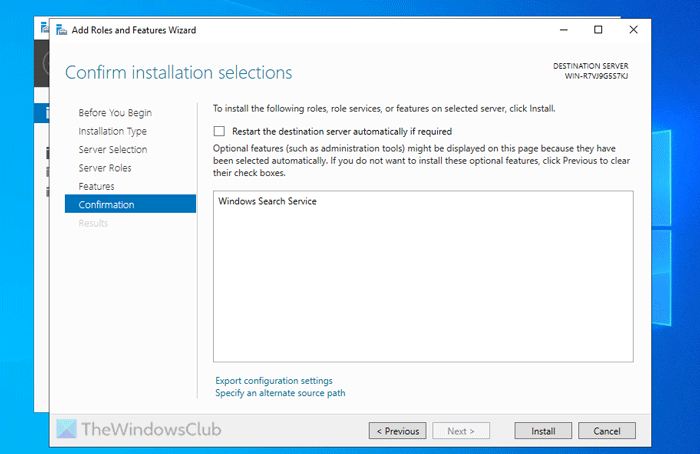The height and width of the screenshot is (454, 700).
Task: Select the Features step in the sidebar
Action: tap(97, 186)
